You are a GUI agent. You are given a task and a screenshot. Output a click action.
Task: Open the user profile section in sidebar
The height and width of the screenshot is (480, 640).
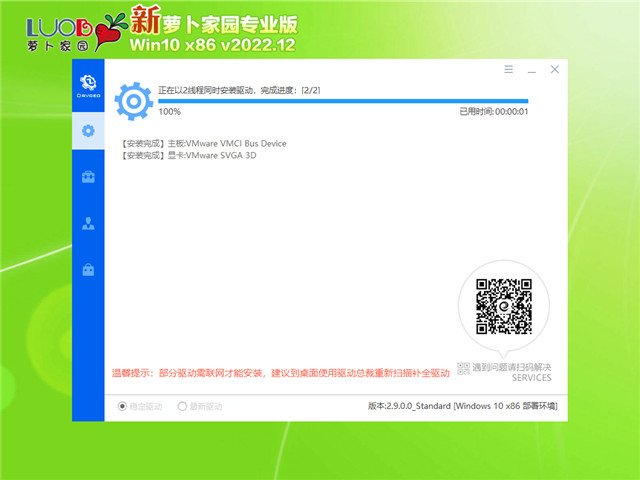[88, 223]
